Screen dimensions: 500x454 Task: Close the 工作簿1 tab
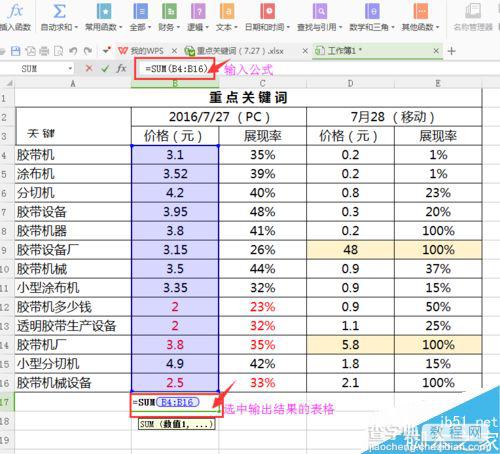(436, 51)
